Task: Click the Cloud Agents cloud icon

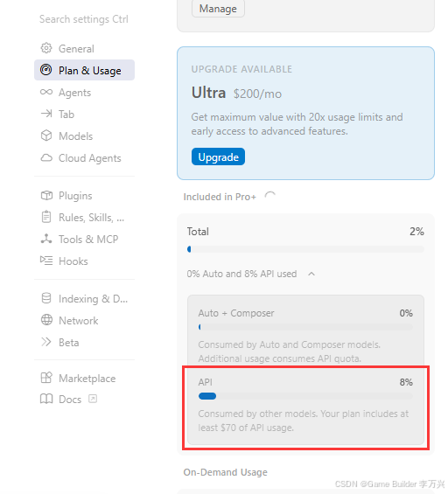Action: tap(46, 158)
